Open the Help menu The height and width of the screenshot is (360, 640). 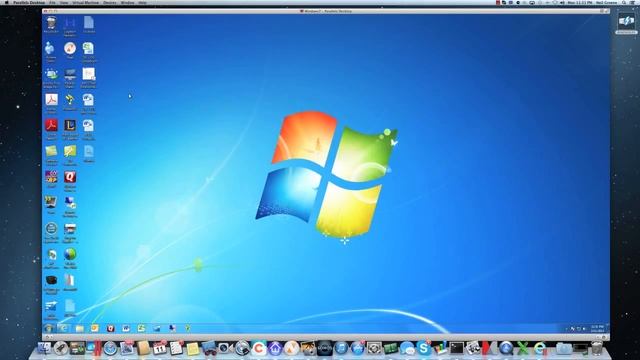point(142,2)
